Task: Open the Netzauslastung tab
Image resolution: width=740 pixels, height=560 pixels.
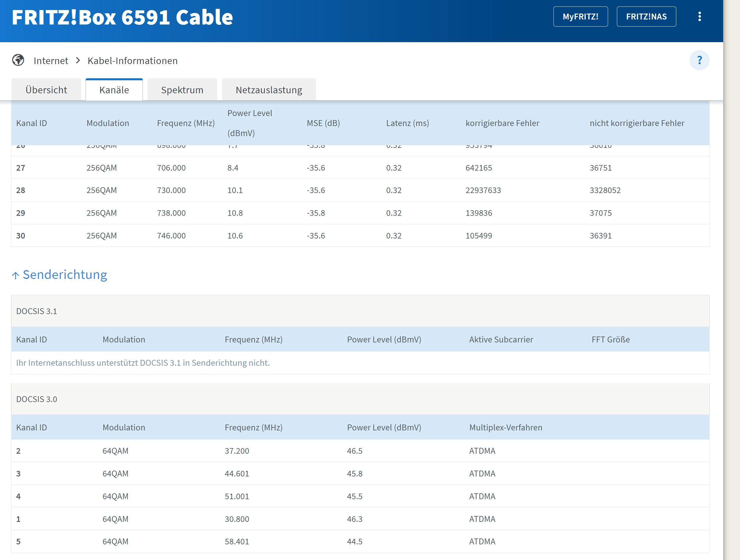Action: coord(269,90)
